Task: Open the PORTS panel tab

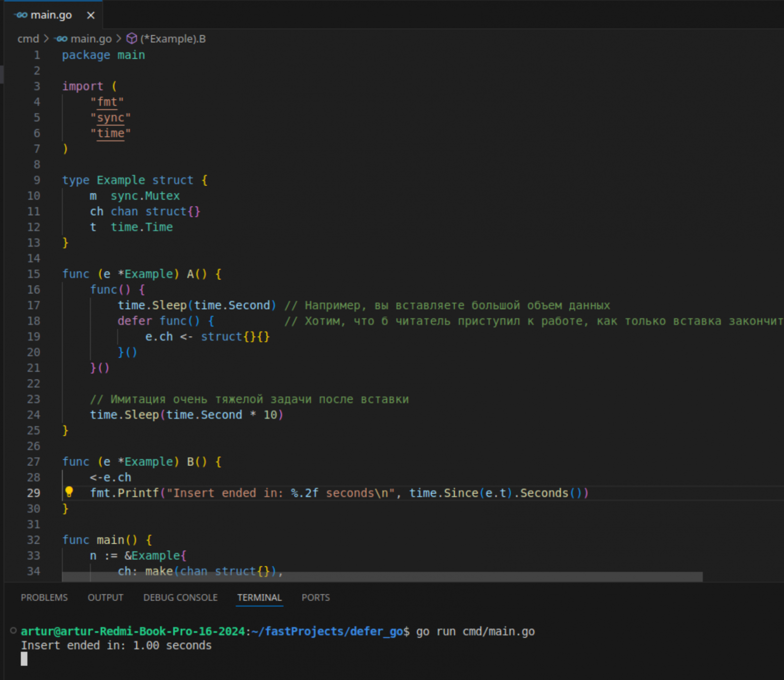Action: coord(316,598)
